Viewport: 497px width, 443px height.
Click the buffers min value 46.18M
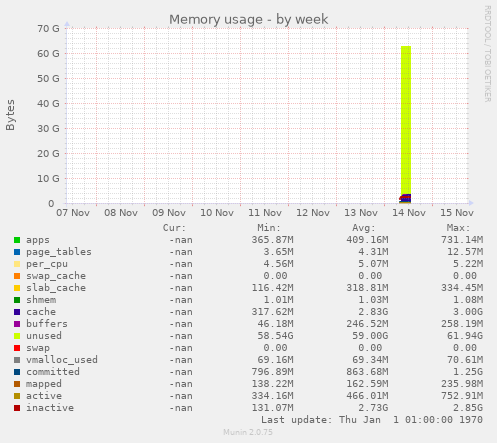[275, 324]
